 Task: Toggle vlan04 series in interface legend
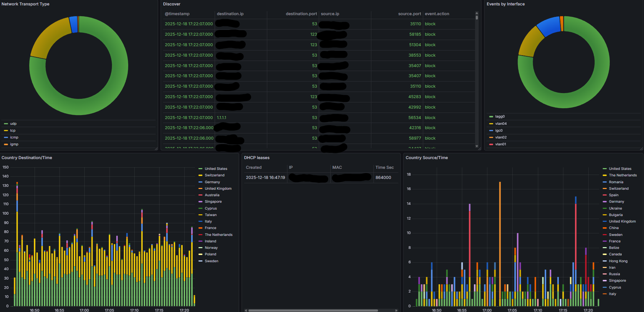coord(501,124)
